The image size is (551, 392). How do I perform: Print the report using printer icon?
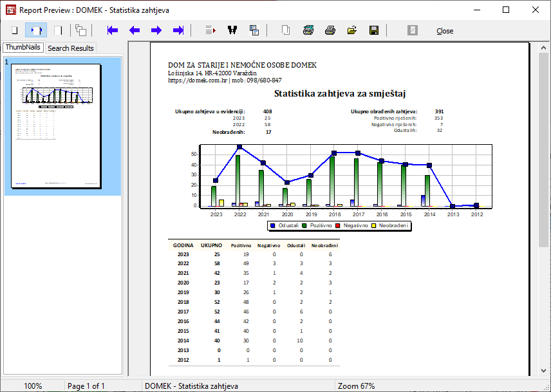[330, 30]
